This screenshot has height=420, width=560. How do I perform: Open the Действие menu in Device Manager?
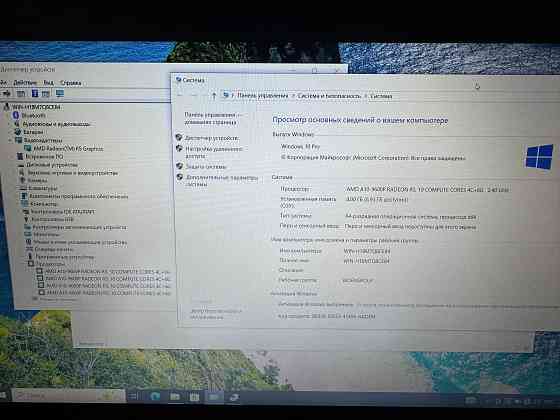pos(25,83)
